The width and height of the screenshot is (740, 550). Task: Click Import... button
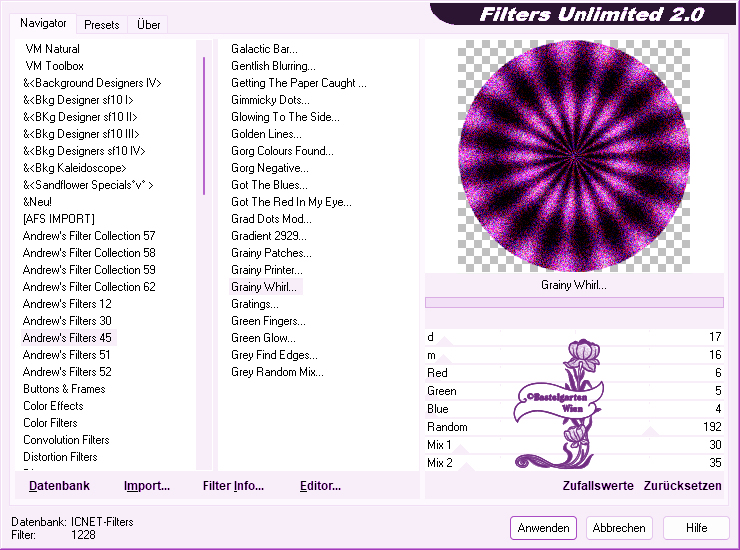click(147, 486)
